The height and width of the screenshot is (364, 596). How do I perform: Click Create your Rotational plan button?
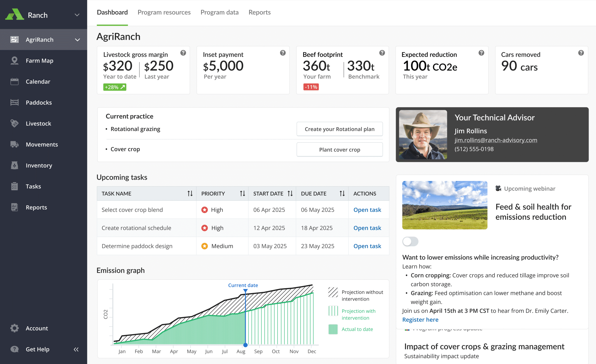[x=339, y=129]
